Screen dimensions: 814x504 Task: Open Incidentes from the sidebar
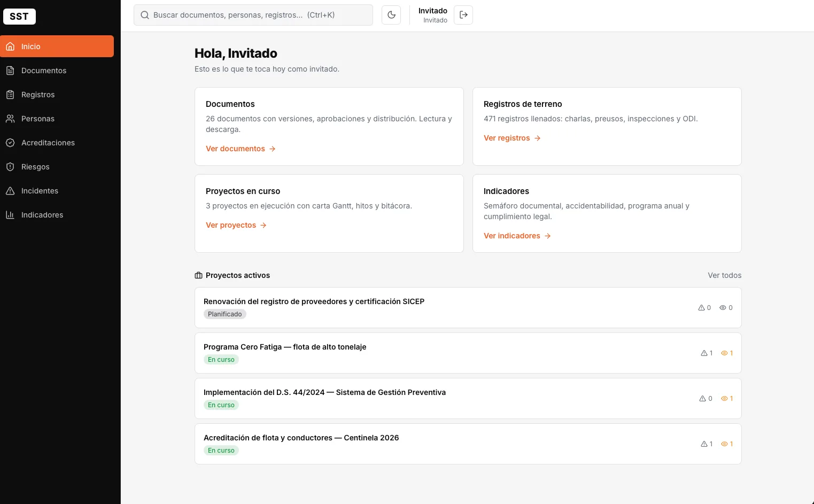tap(57, 191)
